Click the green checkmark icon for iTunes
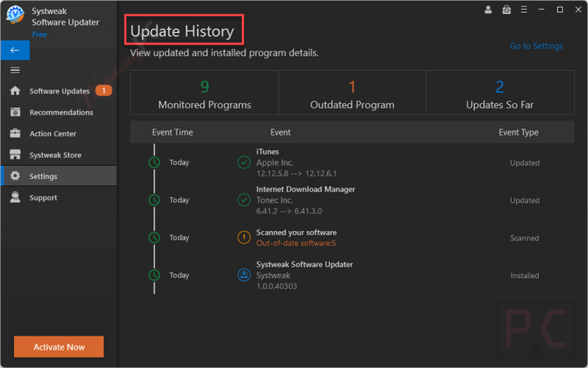 tap(244, 162)
